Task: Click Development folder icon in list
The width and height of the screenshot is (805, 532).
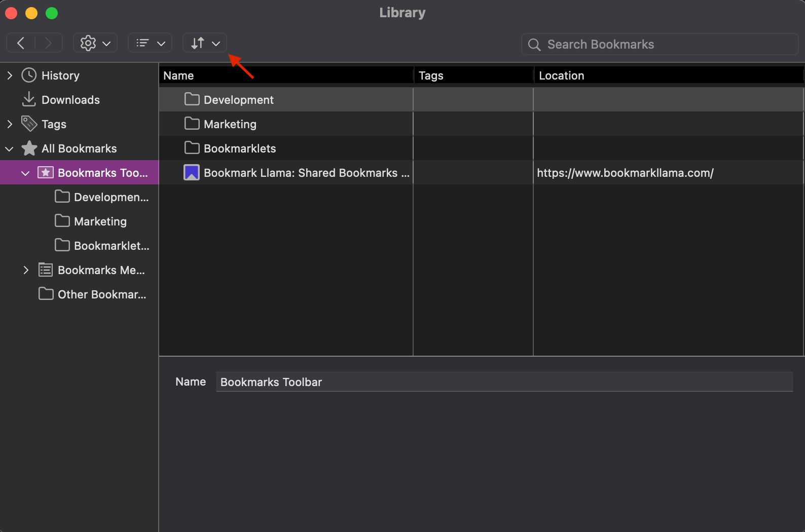Action: (192, 99)
